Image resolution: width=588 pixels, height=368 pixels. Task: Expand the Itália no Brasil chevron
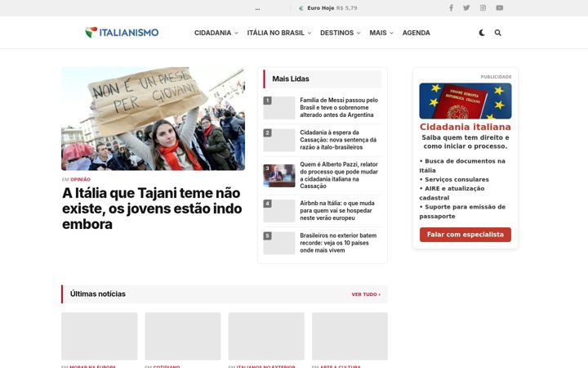(310, 33)
